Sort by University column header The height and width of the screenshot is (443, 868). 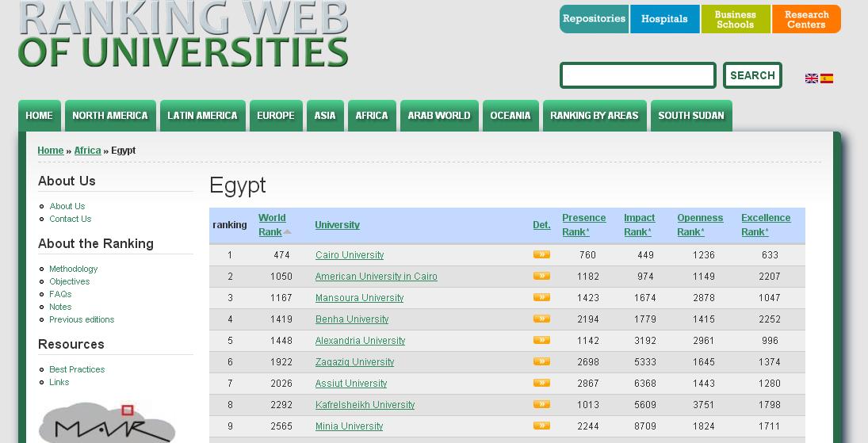point(337,225)
